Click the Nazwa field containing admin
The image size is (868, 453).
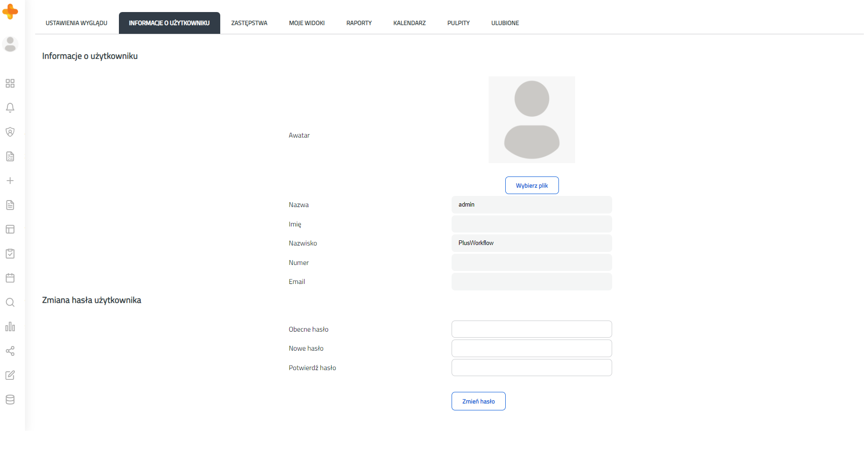pyautogui.click(x=532, y=205)
